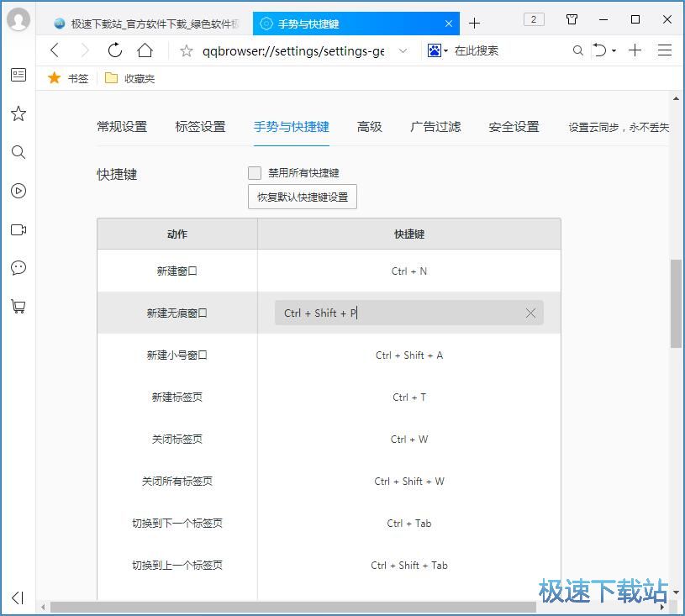Bookmark this page with the star
Screen dimensions: 685x616
tap(187, 50)
